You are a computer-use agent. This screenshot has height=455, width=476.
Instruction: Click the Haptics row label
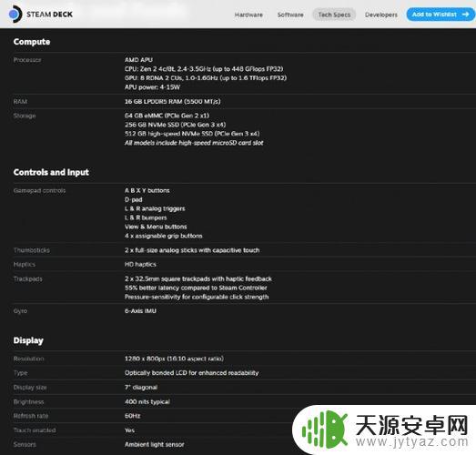coord(24,265)
